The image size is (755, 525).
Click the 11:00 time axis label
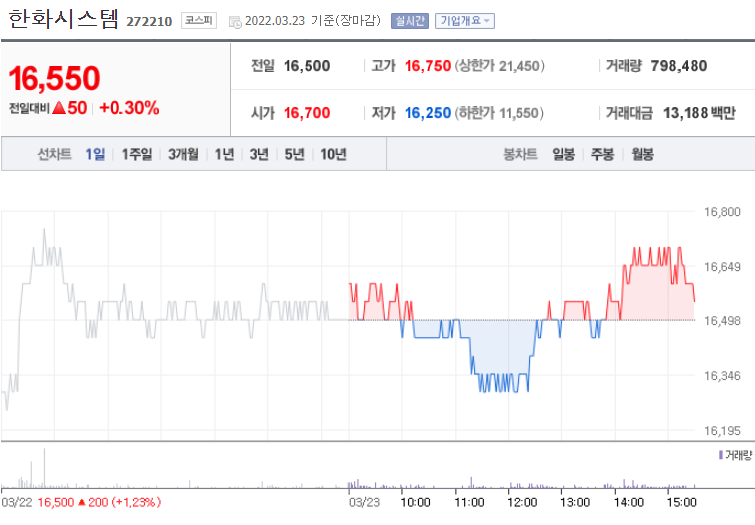point(469,502)
